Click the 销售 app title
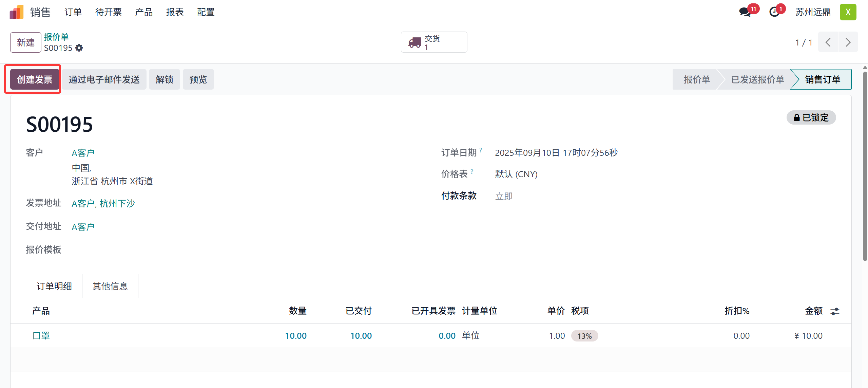The image size is (868, 388). (40, 12)
